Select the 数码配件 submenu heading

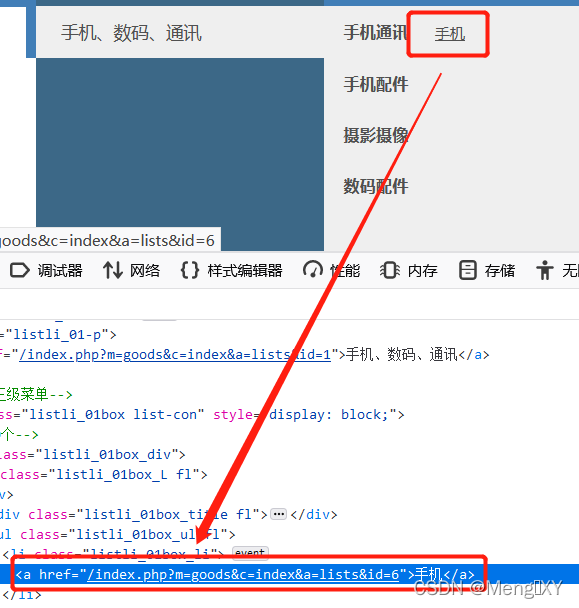375,186
